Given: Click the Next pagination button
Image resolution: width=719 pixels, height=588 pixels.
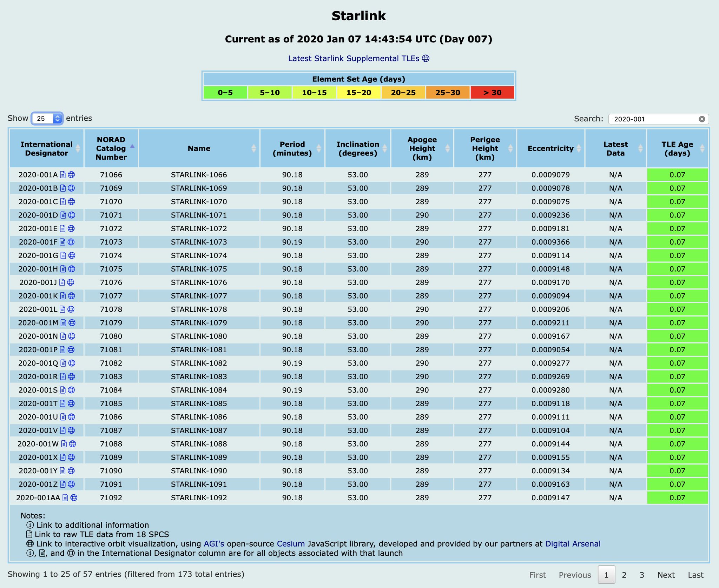Looking at the screenshot, I should 666,575.
